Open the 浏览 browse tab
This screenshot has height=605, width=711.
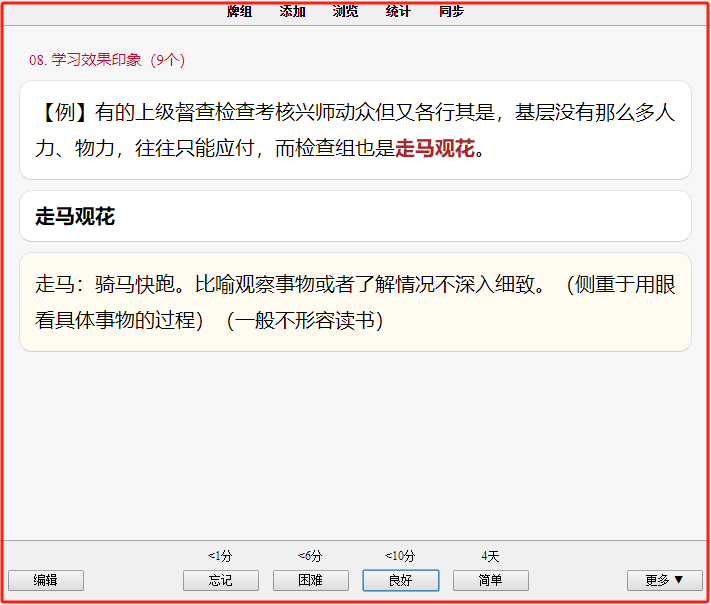tap(345, 11)
